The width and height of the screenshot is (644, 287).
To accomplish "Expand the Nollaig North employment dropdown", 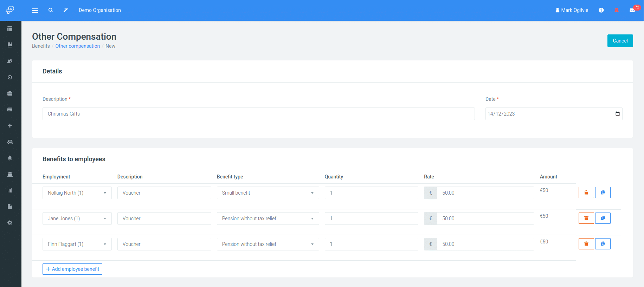I will tap(77, 193).
